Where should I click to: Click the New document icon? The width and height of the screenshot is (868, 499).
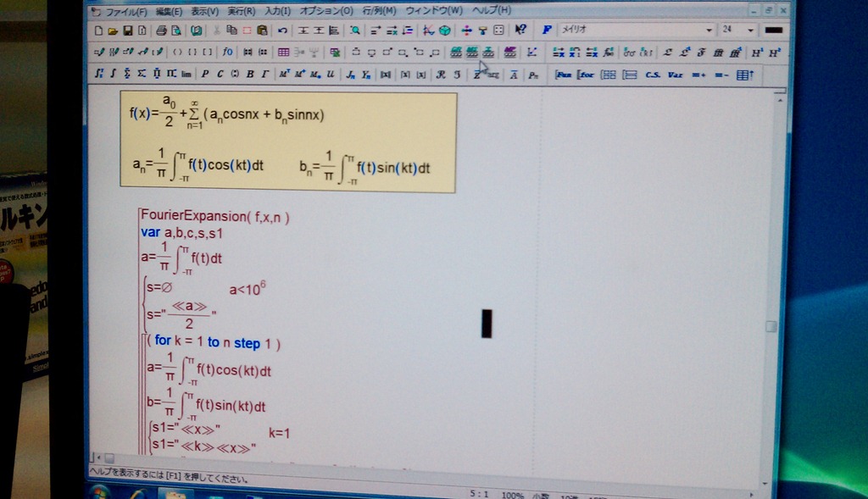(x=99, y=30)
